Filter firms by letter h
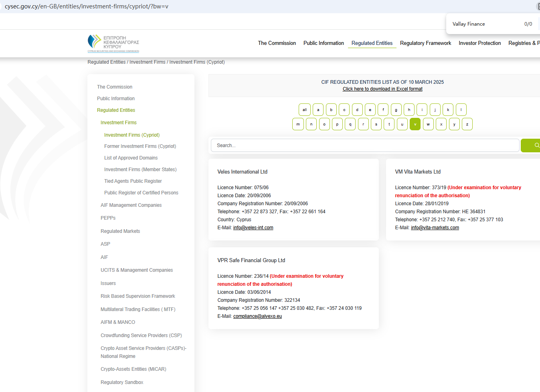The width and height of the screenshot is (540, 392). tap(409, 110)
